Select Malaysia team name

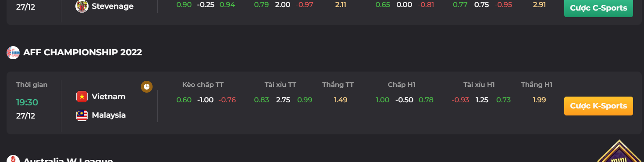[x=109, y=115]
